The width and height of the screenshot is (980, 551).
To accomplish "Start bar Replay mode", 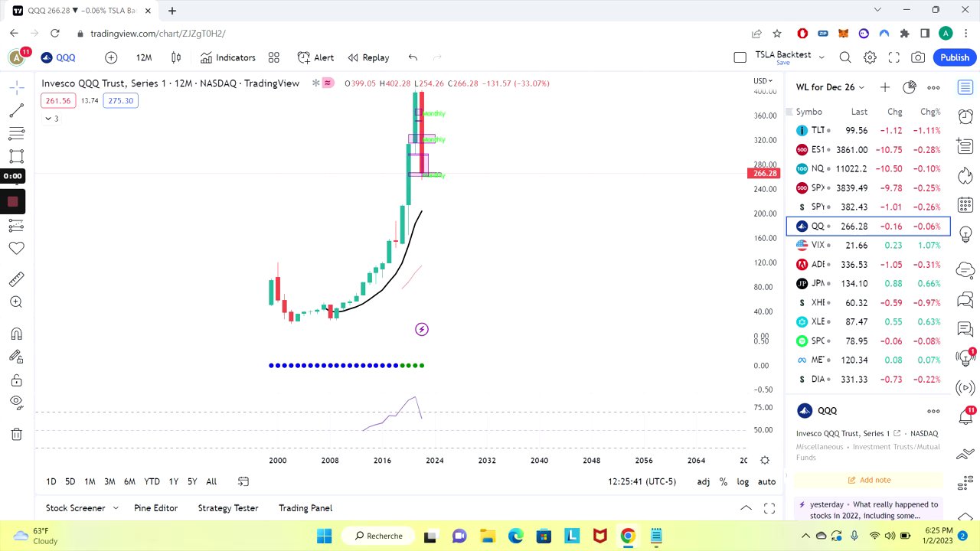I will tap(368, 57).
